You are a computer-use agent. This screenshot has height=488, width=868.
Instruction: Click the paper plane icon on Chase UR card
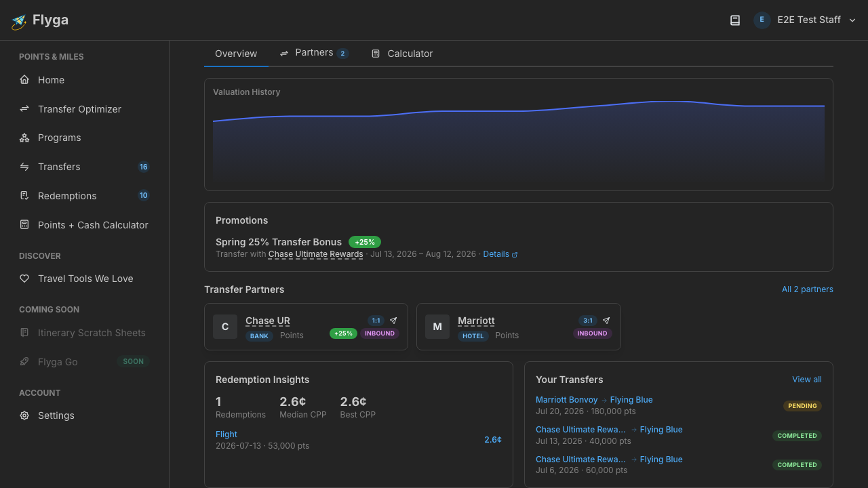(393, 321)
